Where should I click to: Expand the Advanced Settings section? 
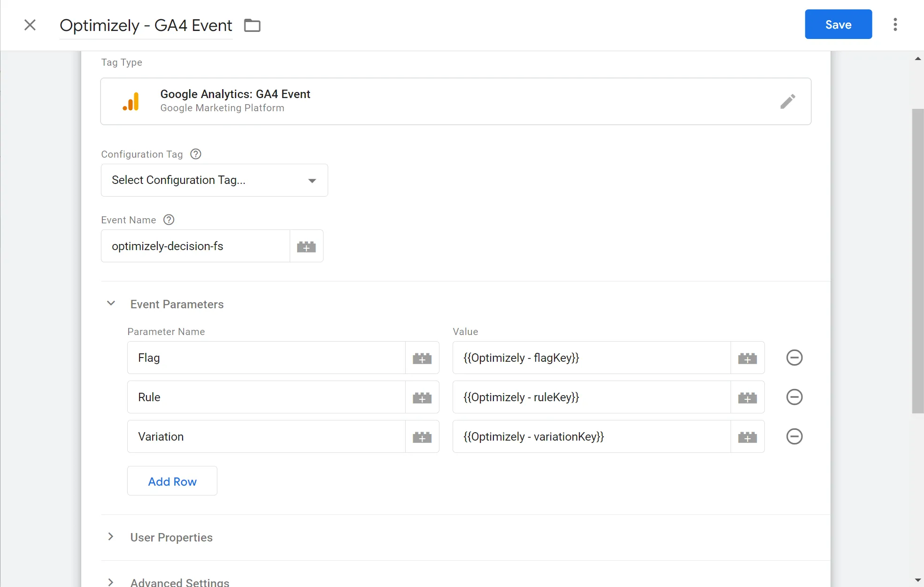pos(111,582)
